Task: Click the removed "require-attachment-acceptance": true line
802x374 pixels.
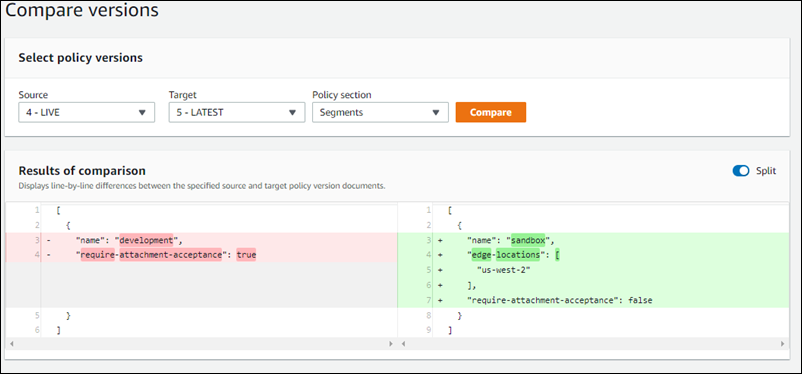Action: coord(201,255)
